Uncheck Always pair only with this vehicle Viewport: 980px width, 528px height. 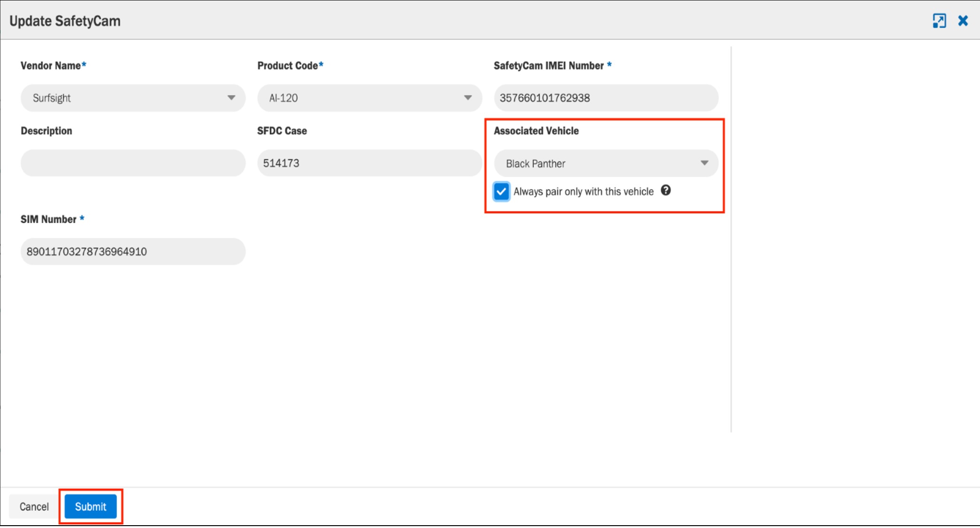point(501,191)
